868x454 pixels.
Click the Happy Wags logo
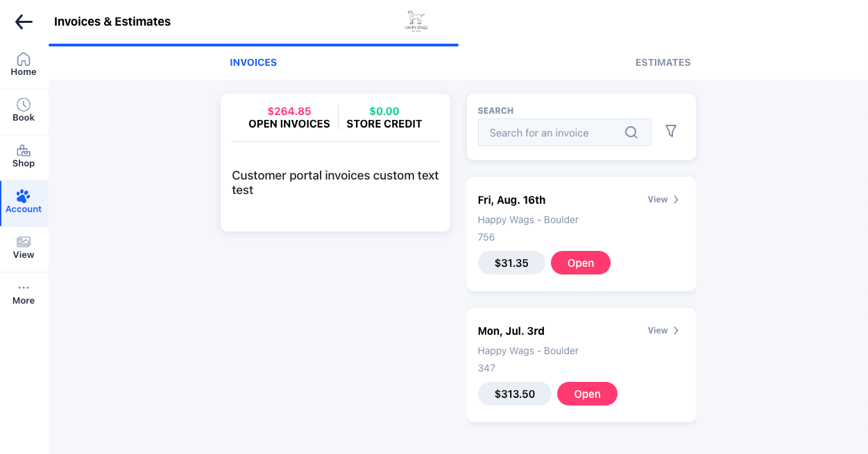415,21
